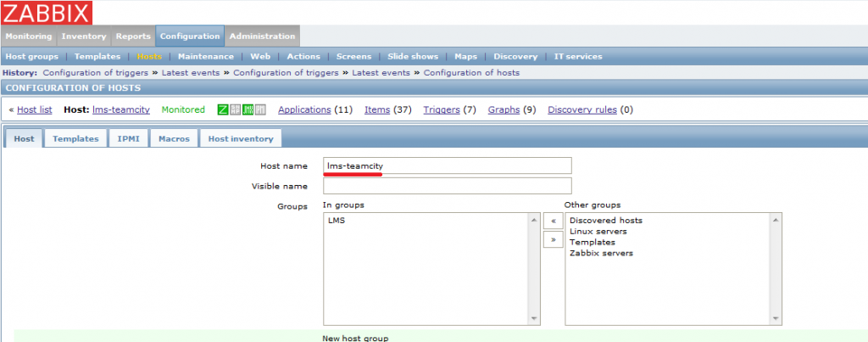This screenshot has height=342, width=868.
Task: Open the Discovery rules link
Action: tap(582, 109)
